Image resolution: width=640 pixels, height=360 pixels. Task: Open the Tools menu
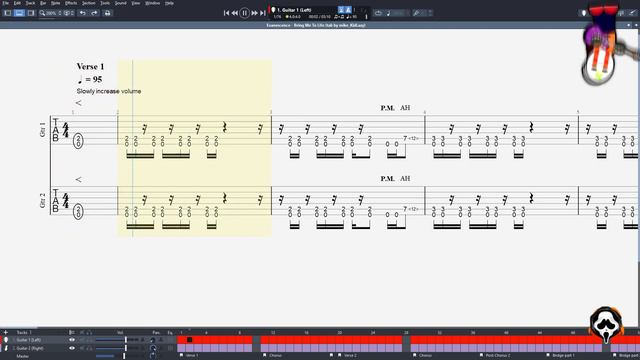(105, 3)
